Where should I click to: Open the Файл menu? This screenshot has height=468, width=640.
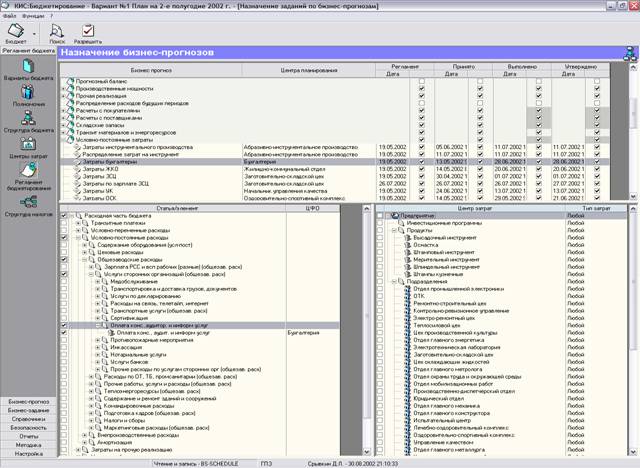(x=9, y=16)
